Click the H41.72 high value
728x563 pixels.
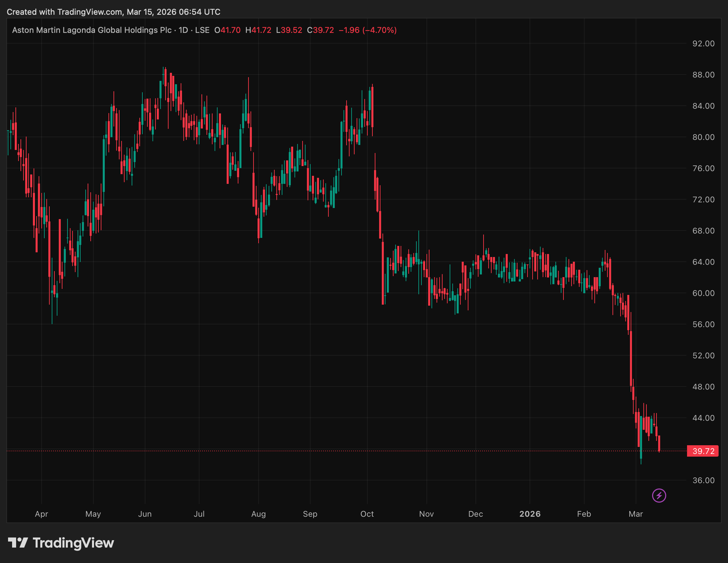click(258, 30)
